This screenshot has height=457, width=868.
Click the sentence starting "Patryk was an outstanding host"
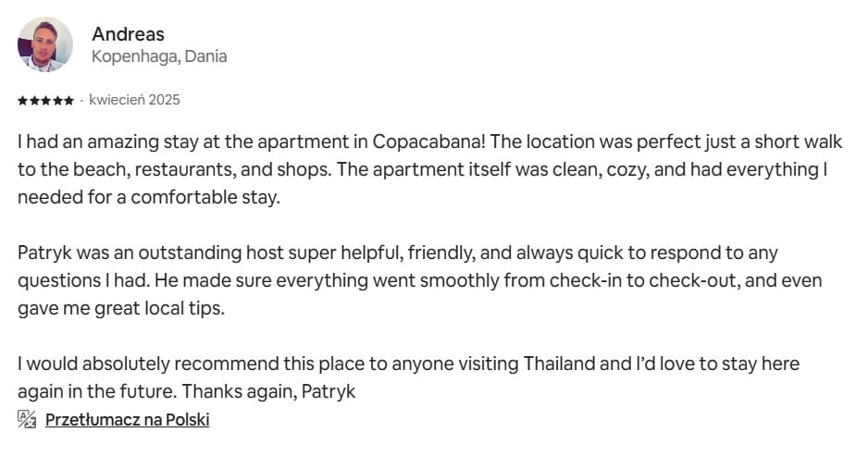(398, 253)
